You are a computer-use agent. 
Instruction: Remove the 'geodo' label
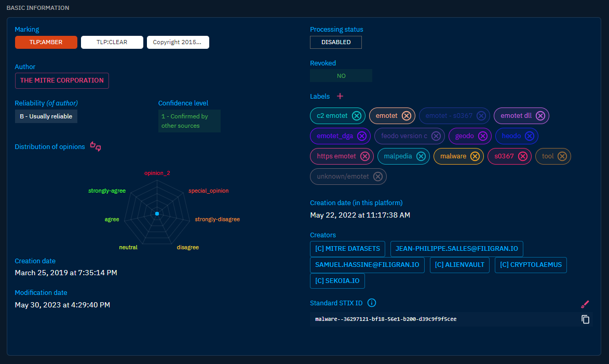point(483,136)
